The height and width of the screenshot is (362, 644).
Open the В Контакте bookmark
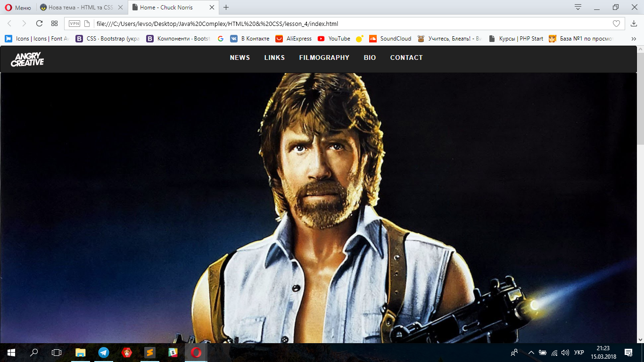250,39
